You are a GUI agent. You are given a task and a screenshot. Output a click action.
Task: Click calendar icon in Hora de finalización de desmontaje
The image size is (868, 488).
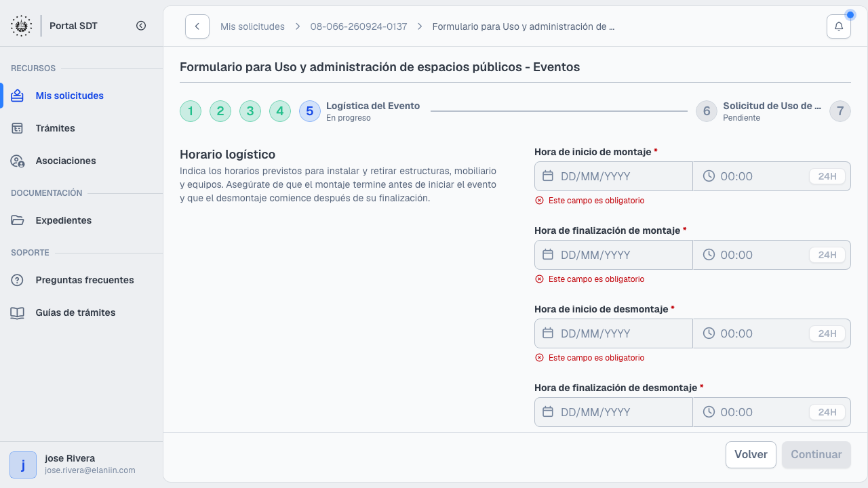click(548, 412)
